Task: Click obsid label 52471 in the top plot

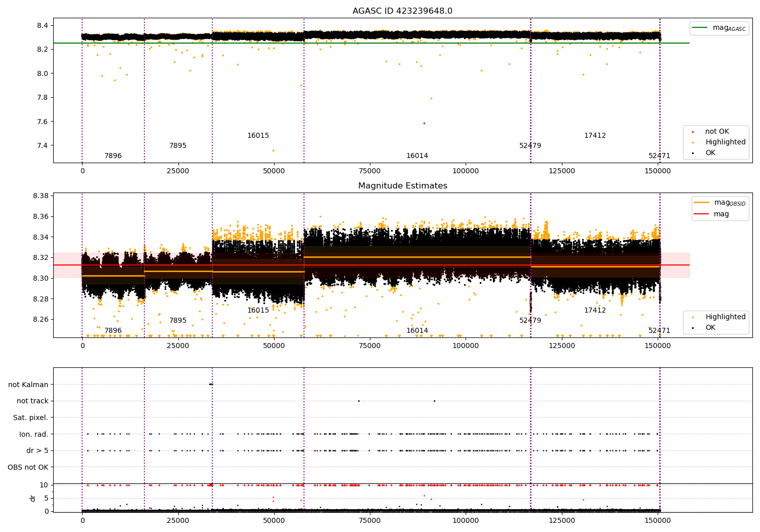Action: coord(659,156)
